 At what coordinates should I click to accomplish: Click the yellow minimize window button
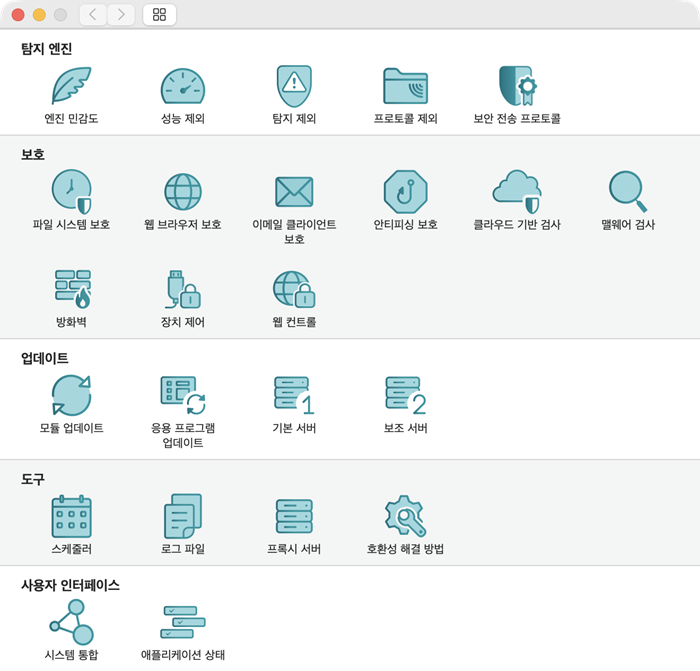[39, 15]
